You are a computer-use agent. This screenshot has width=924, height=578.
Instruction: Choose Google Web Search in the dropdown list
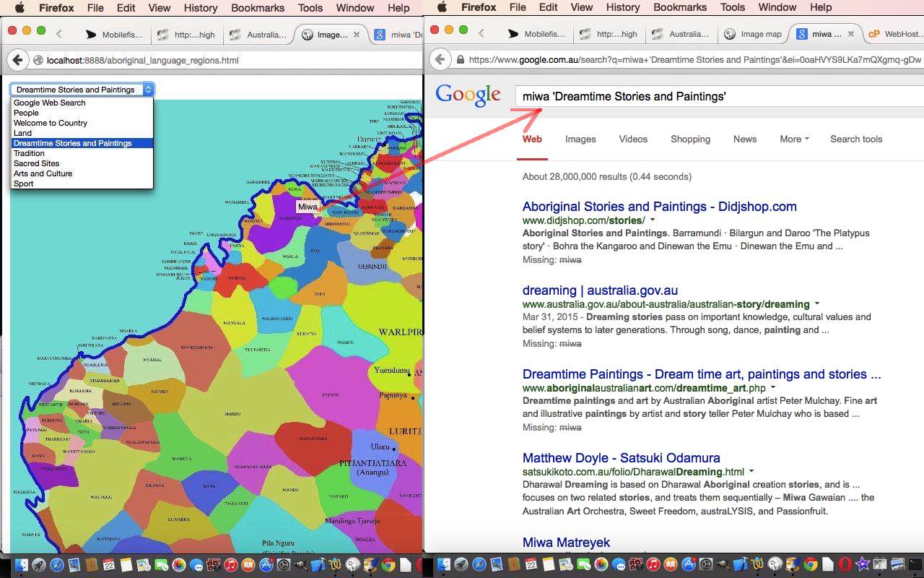pos(82,103)
